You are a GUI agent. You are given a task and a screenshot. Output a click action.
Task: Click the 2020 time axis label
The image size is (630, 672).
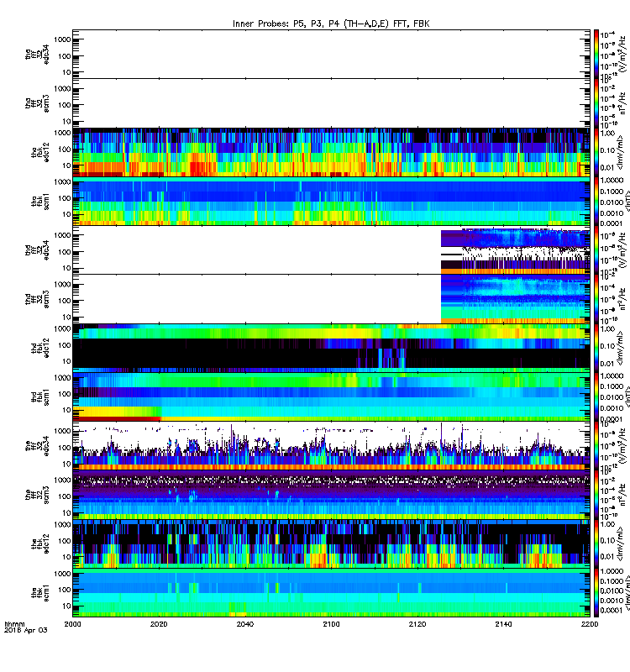pyautogui.click(x=159, y=624)
